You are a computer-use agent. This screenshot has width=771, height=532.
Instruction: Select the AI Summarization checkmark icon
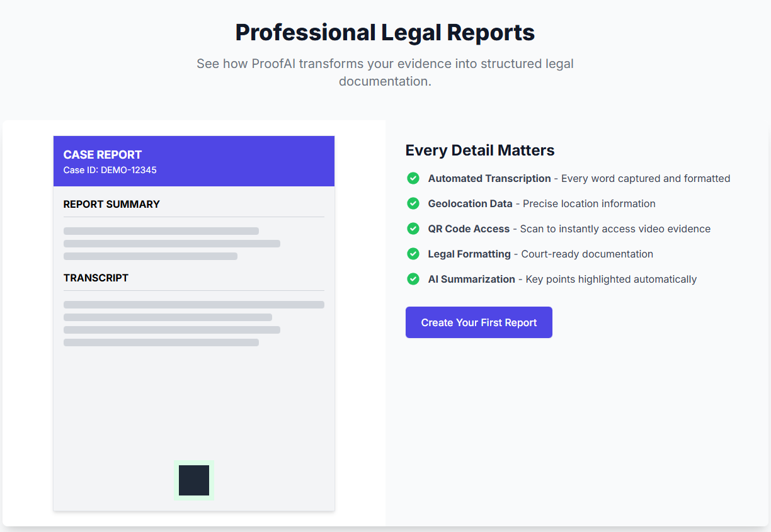coord(413,279)
